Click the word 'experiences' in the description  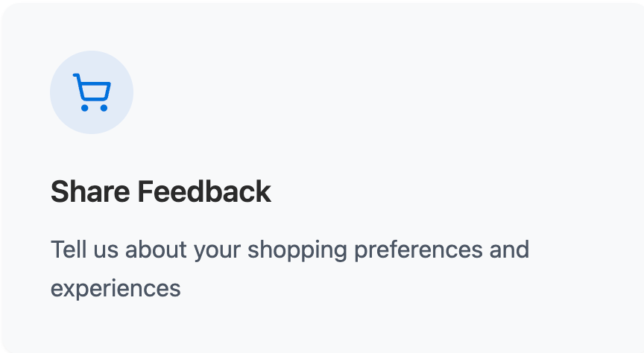pyautogui.click(x=116, y=288)
